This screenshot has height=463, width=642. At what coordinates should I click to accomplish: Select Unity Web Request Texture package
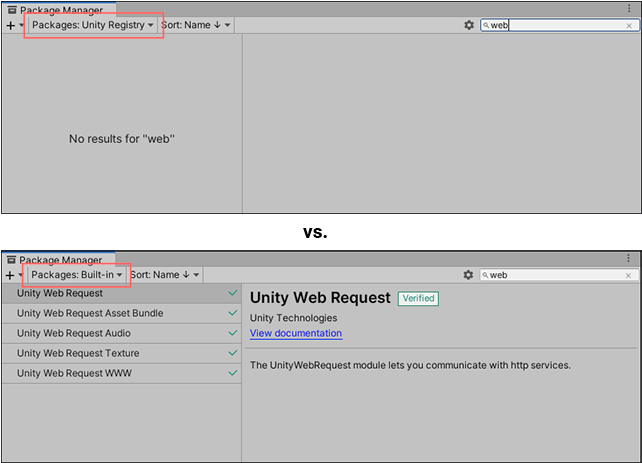tap(78, 353)
